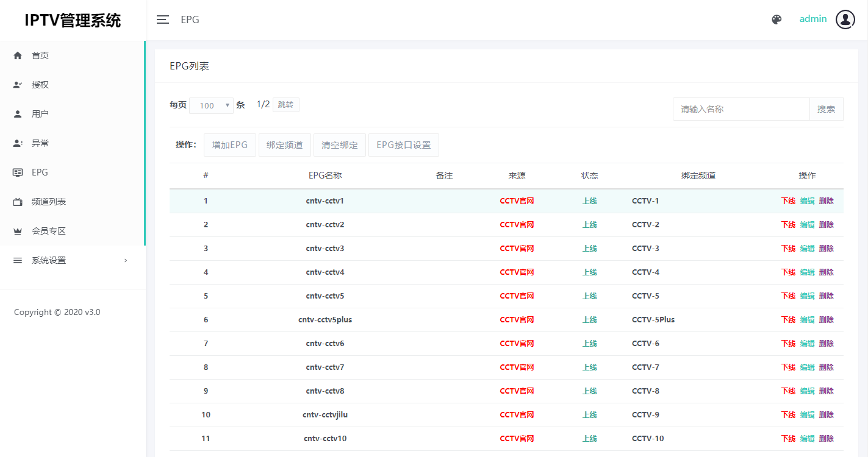Toggle the sidebar with the hamburger icon

[x=163, y=19]
